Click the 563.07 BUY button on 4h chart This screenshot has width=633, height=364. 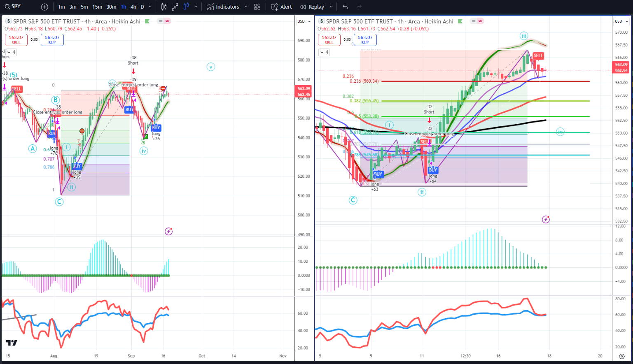52,40
